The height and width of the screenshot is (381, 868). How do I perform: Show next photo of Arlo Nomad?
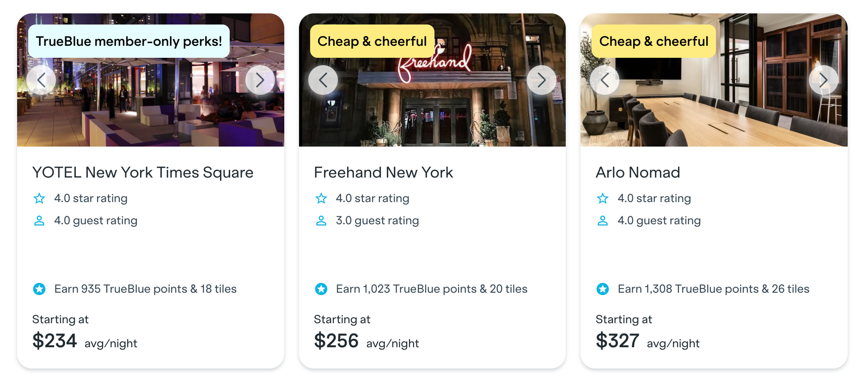click(x=823, y=80)
